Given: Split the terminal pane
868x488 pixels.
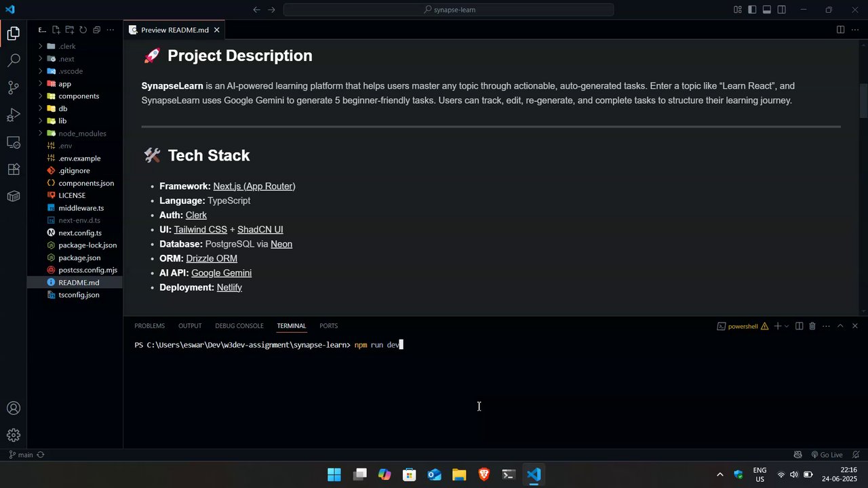Looking at the screenshot, I should 799,326.
